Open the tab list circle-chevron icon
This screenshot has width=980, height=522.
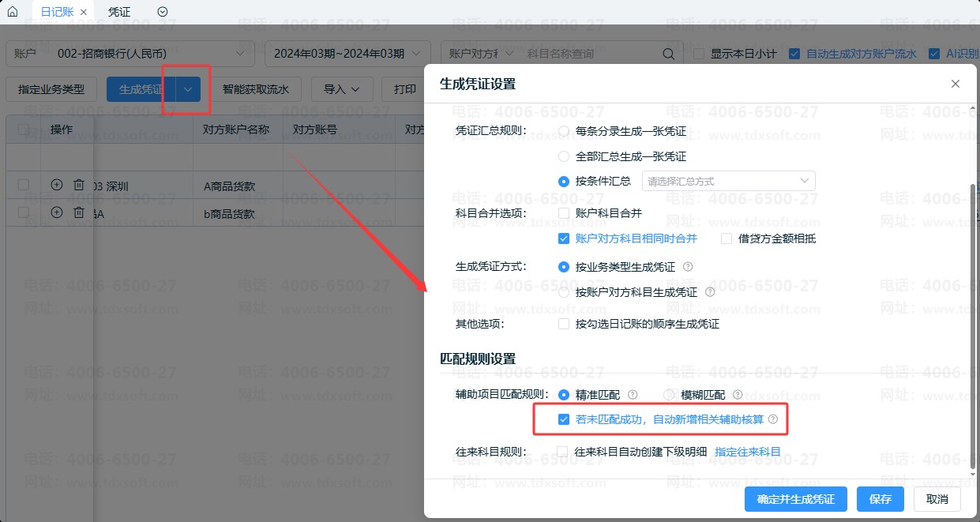163,12
